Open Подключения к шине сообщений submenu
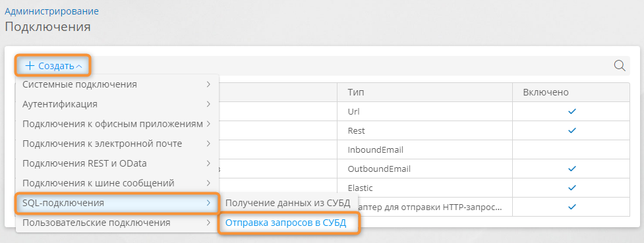 (x=117, y=182)
